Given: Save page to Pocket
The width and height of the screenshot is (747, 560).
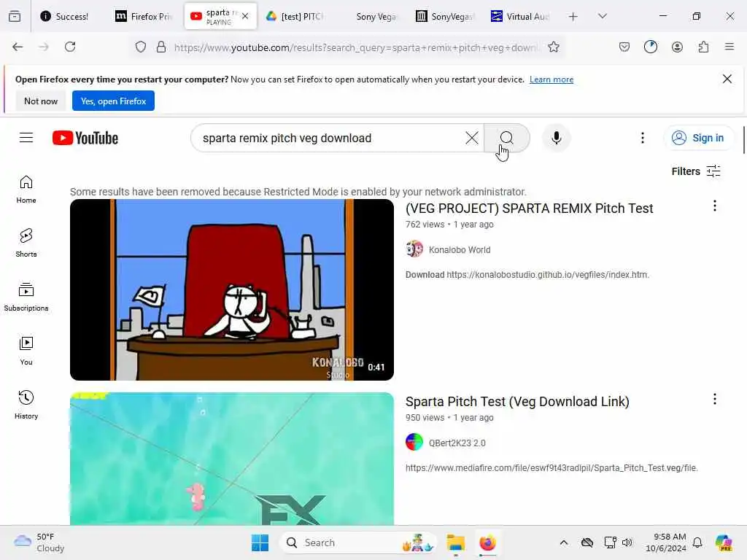Looking at the screenshot, I should (624, 47).
